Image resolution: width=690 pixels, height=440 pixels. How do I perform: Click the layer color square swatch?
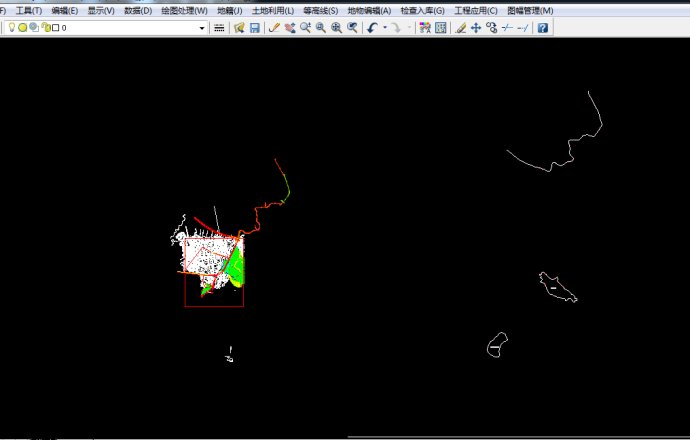tap(55, 28)
